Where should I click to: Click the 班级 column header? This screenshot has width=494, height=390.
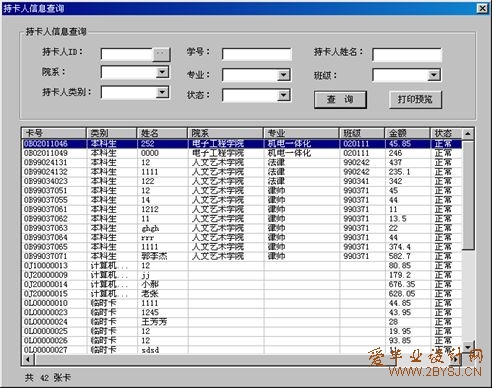coord(362,133)
